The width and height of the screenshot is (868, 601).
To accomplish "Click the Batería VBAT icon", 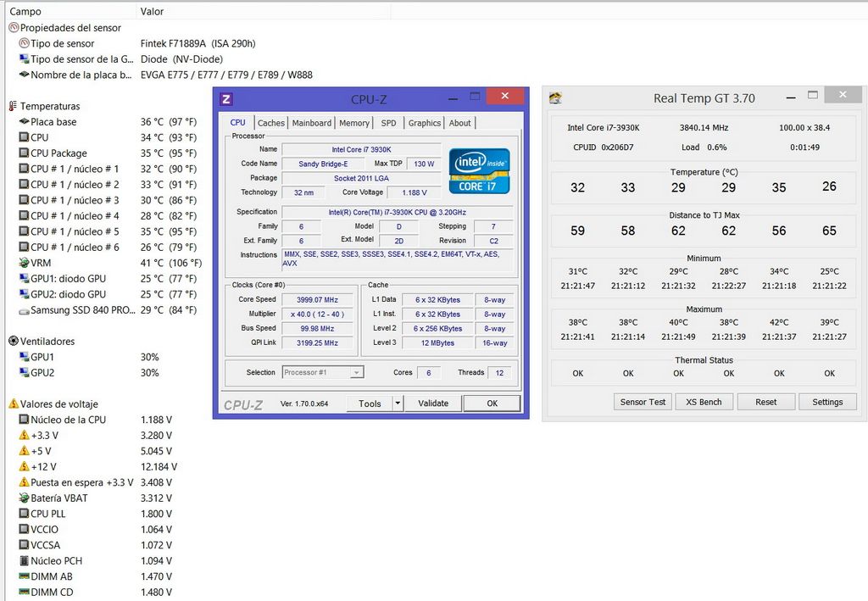I will (x=25, y=498).
